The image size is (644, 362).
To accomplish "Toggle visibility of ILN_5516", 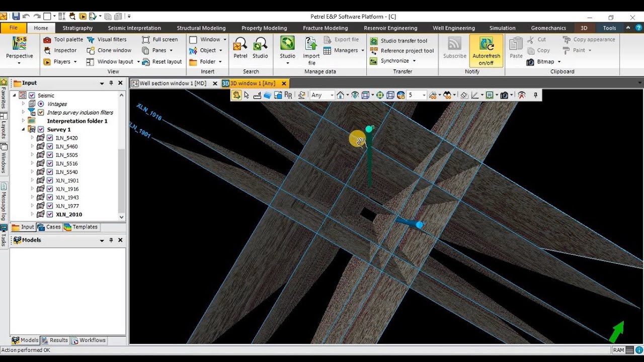I will click(50, 163).
